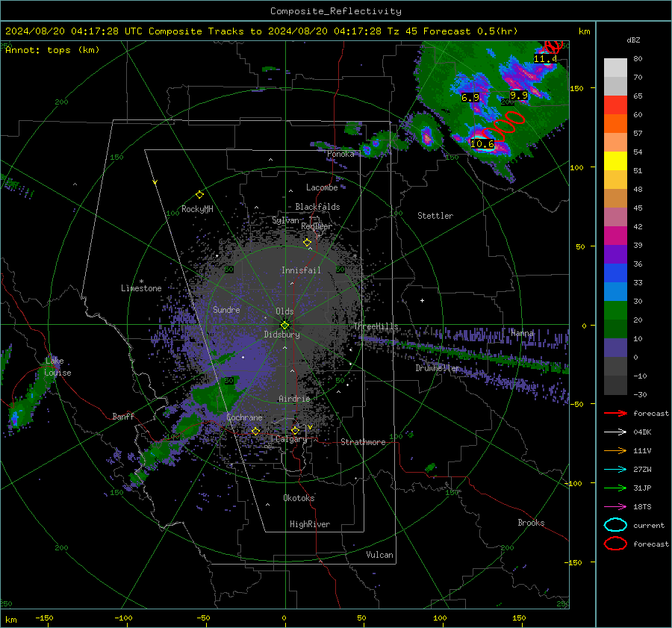
Task: Click the yellow diamond marker above RockyMH
Action: [x=199, y=195]
